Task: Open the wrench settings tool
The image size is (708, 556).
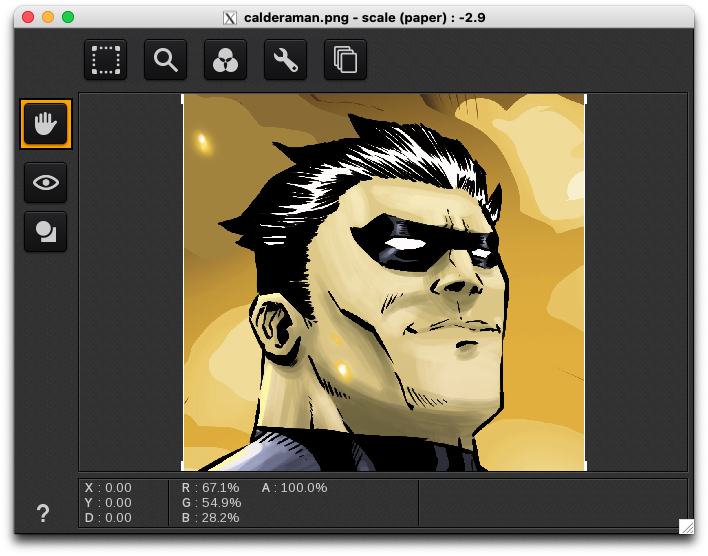Action: pyautogui.click(x=285, y=61)
